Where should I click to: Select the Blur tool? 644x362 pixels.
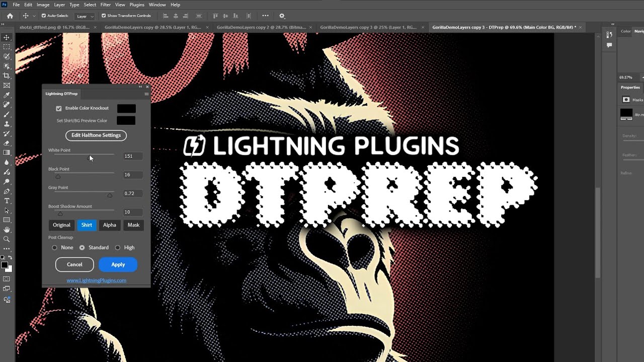click(x=7, y=162)
